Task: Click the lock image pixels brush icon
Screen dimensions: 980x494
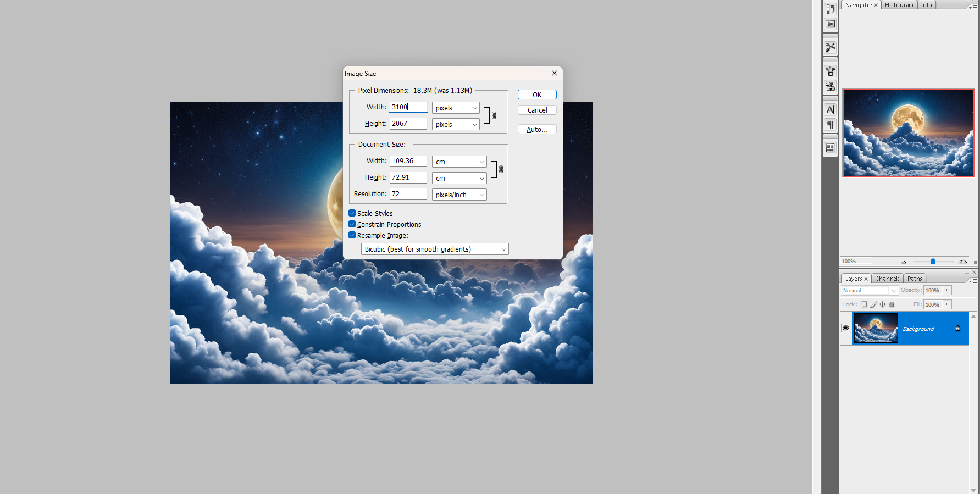Action: [873, 304]
